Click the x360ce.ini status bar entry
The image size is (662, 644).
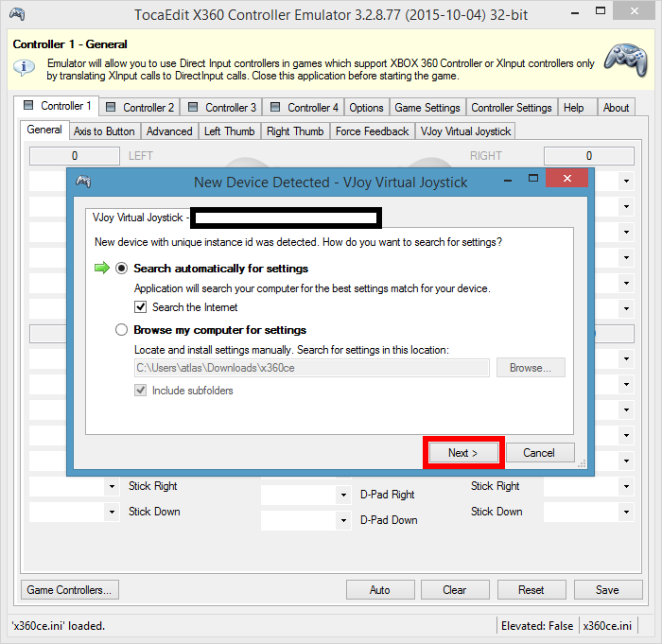click(x=607, y=626)
